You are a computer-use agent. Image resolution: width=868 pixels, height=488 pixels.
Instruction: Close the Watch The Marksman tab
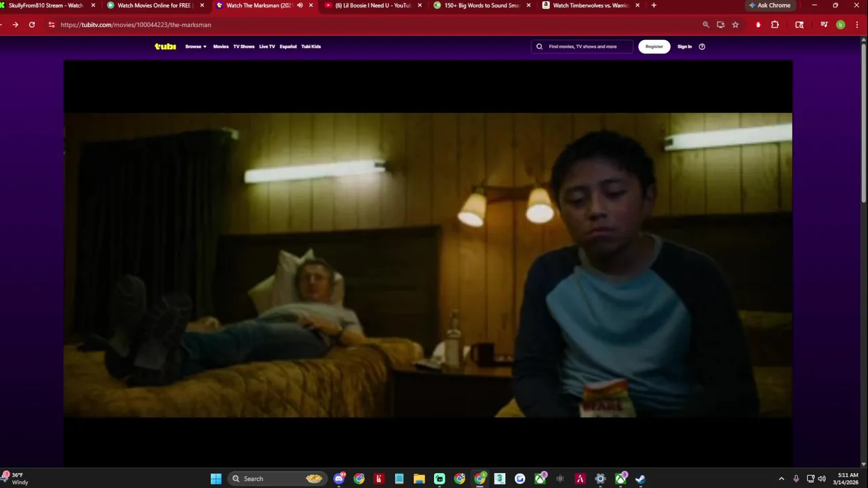coord(311,5)
